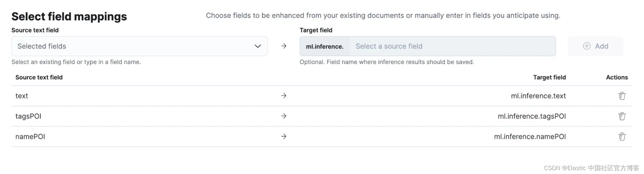The image size is (644, 174).
Task: Click the arrow icon in the text row
Action: [x=284, y=96]
